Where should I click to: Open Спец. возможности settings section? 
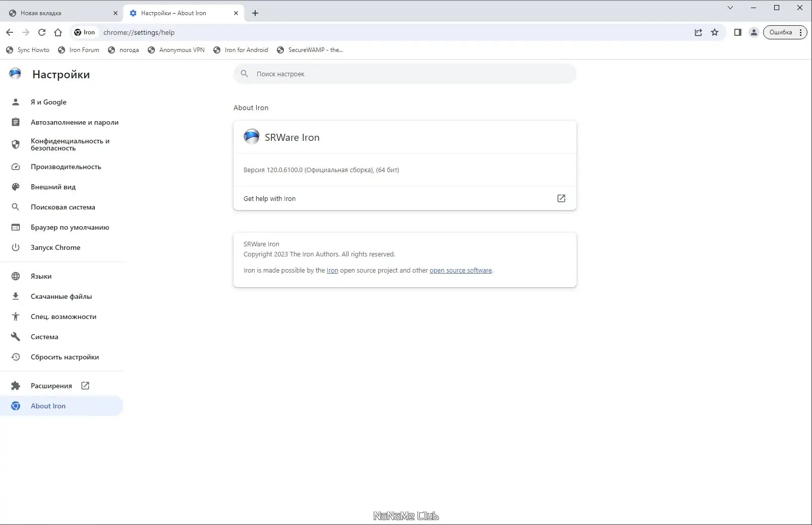[x=62, y=317]
